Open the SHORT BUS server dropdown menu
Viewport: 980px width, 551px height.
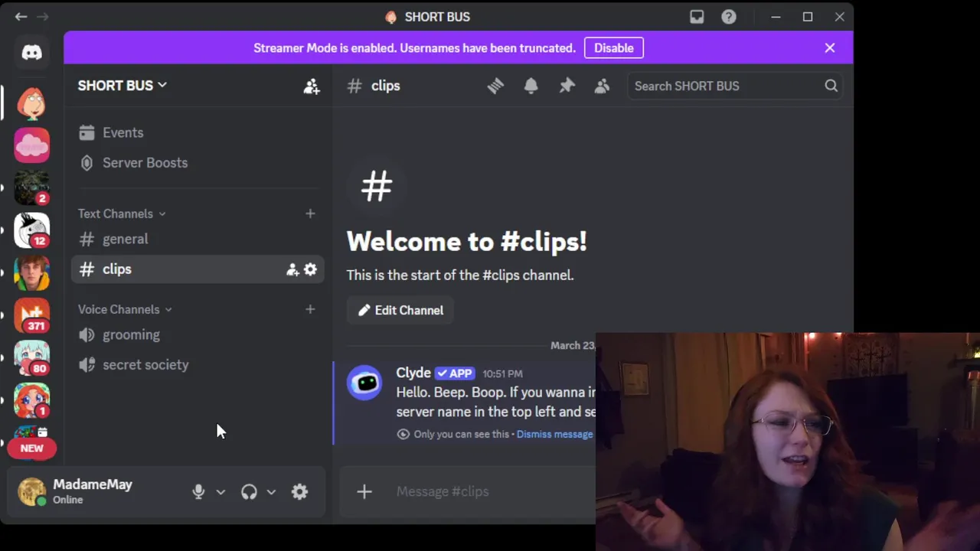tap(122, 86)
